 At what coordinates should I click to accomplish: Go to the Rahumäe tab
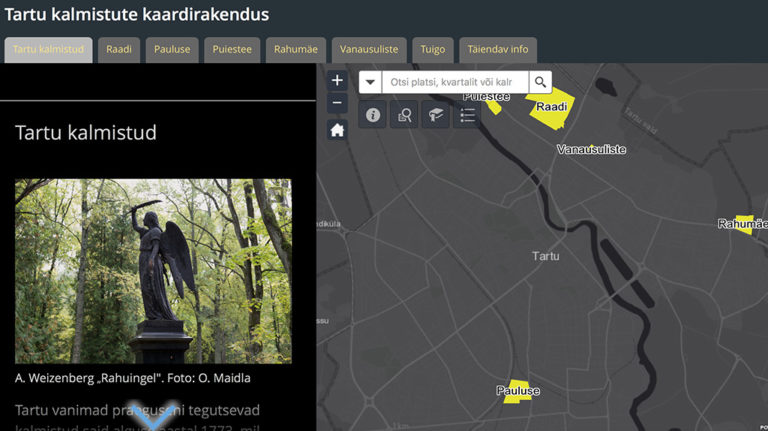pyautogui.click(x=296, y=49)
